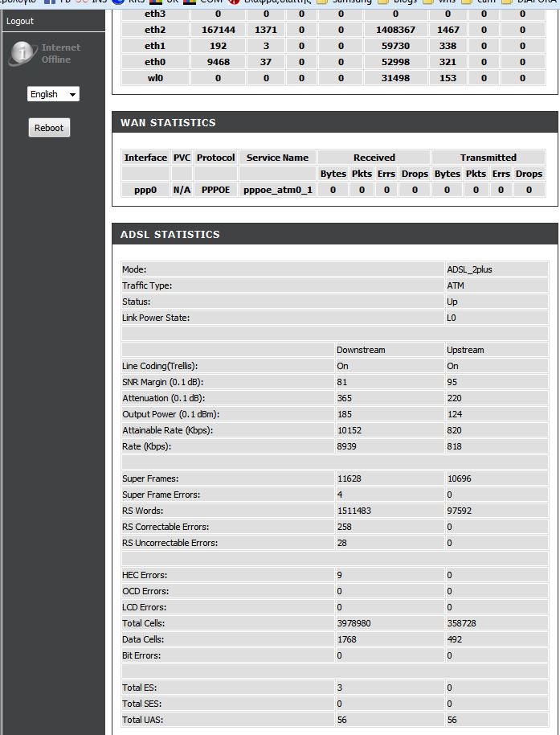Click the Logout link in sidebar
Viewport: 560px width, 735px height.
click(x=20, y=21)
